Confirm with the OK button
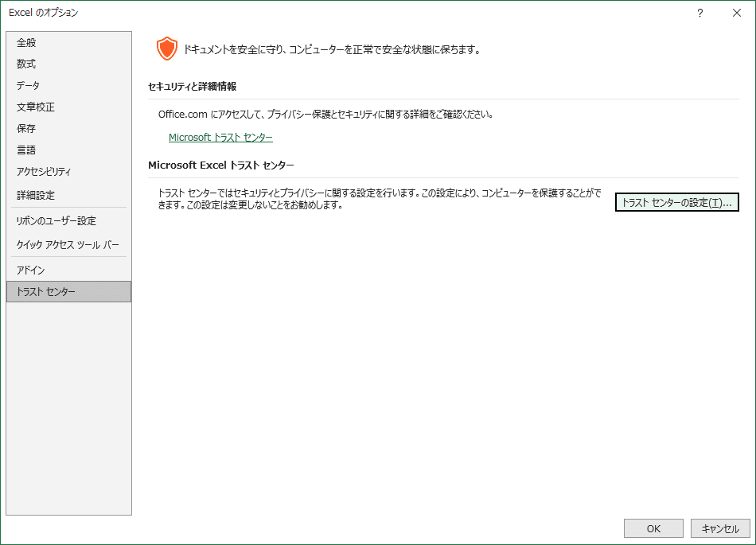756x545 pixels. [x=653, y=528]
